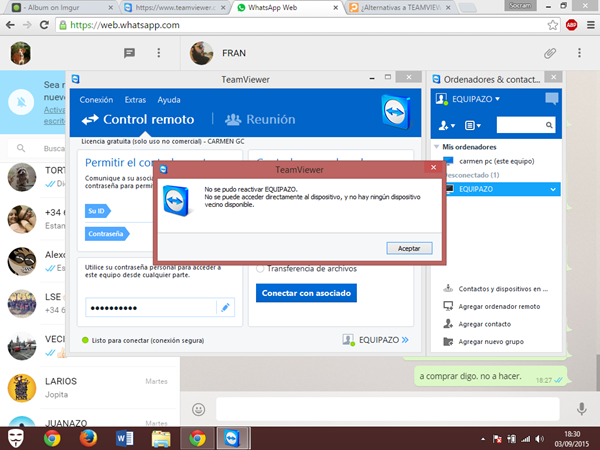Open the chat bubble icon in contacts panel

[551, 99]
